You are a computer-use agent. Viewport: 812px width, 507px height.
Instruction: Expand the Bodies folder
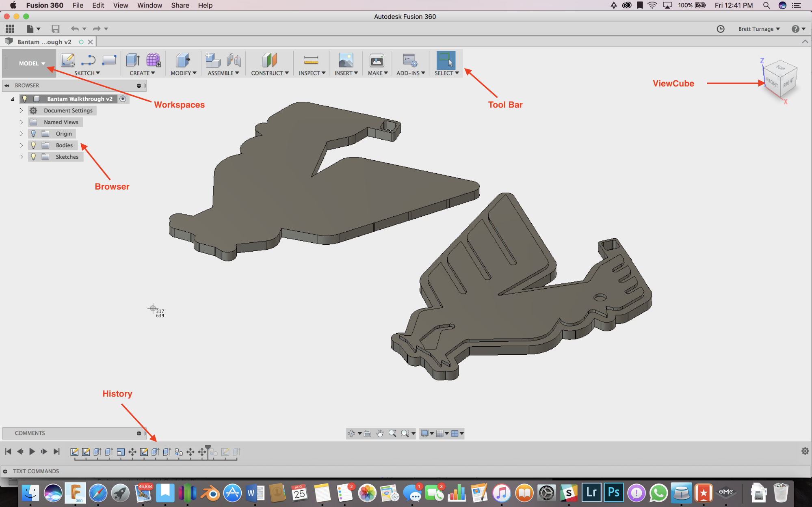(21, 145)
